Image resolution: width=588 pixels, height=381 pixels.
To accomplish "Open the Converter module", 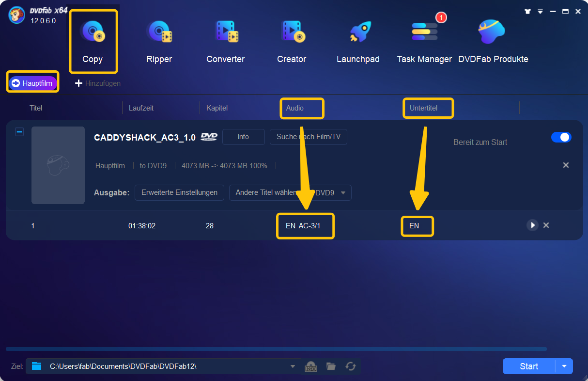I will (226, 42).
